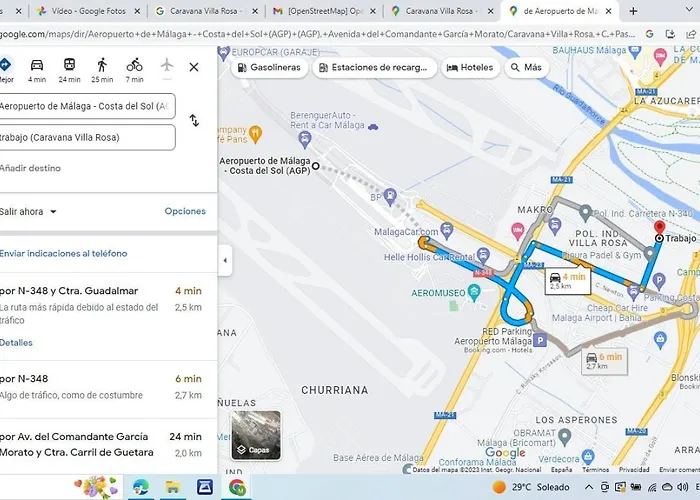Open the 29°C Soleado weather widget

pos(531,487)
